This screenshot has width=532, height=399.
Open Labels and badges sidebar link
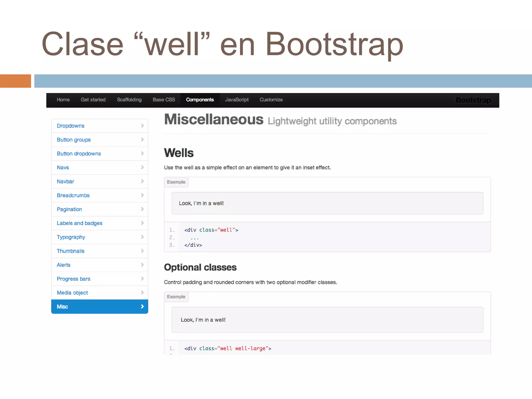click(x=100, y=223)
